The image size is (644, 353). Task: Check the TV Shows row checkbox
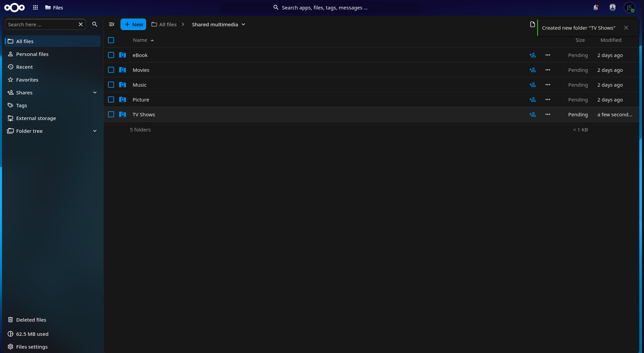111,114
